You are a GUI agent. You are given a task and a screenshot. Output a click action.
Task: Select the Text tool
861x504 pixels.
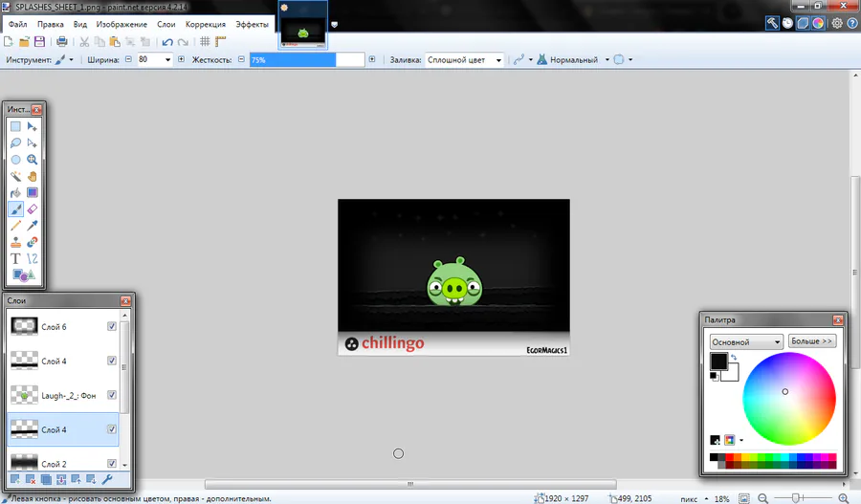tap(15, 258)
